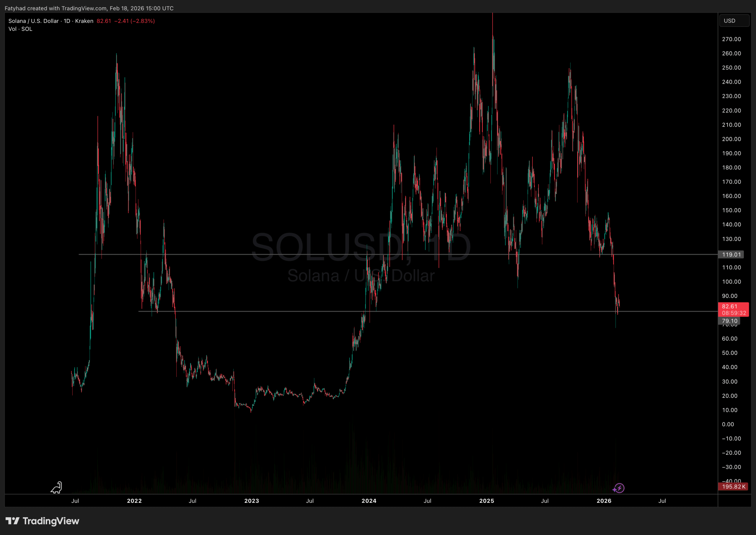756x535 pixels.
Task: Click the 119.01 horizontal level price label
Action: coord(731,254)
